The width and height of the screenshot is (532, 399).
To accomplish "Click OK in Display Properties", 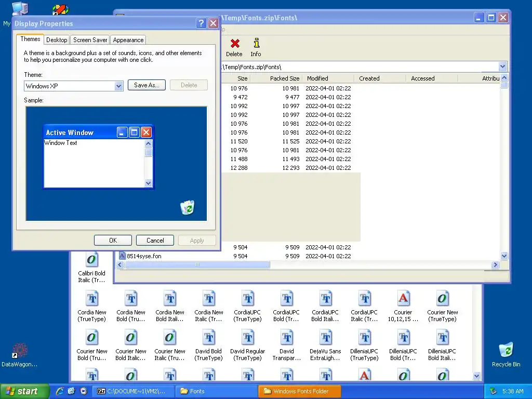I will pos(113,240).
